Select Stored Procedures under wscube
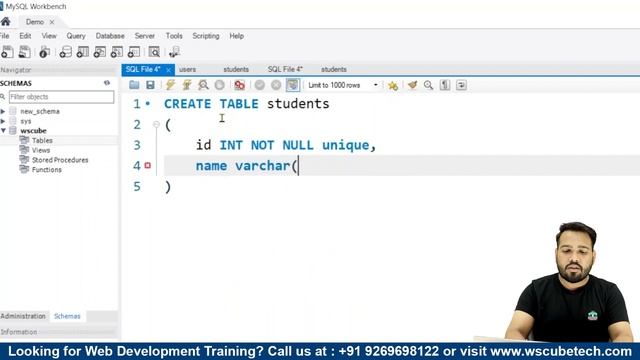The width and height of the screenshot is (640, 360). coord(60,160)
